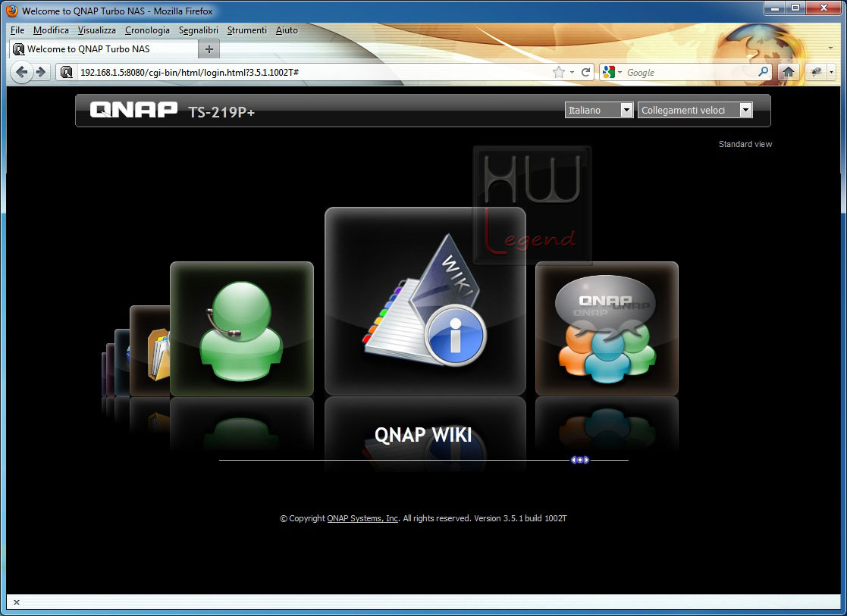847x616 pixels.
Task: Reload the page using the refresh icon
Action: [x=585, y=72]
